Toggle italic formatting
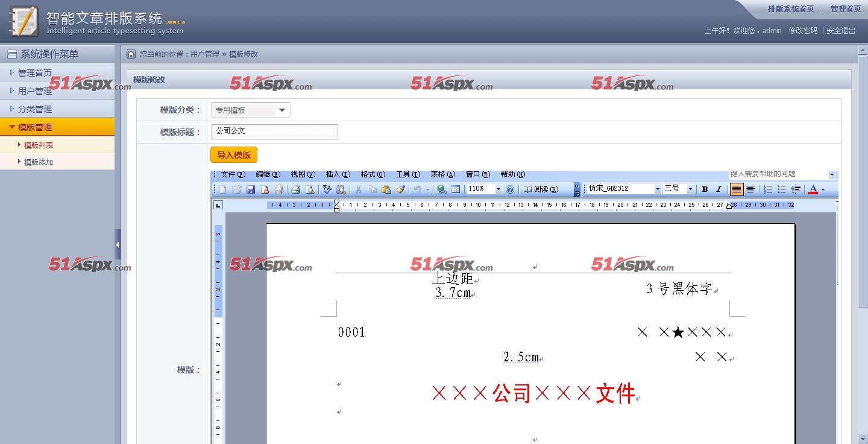 [719, 189]
